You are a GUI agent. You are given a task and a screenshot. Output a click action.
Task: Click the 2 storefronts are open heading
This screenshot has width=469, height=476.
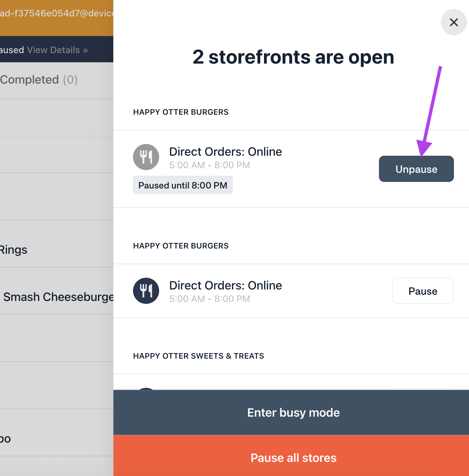pos(293,57)
